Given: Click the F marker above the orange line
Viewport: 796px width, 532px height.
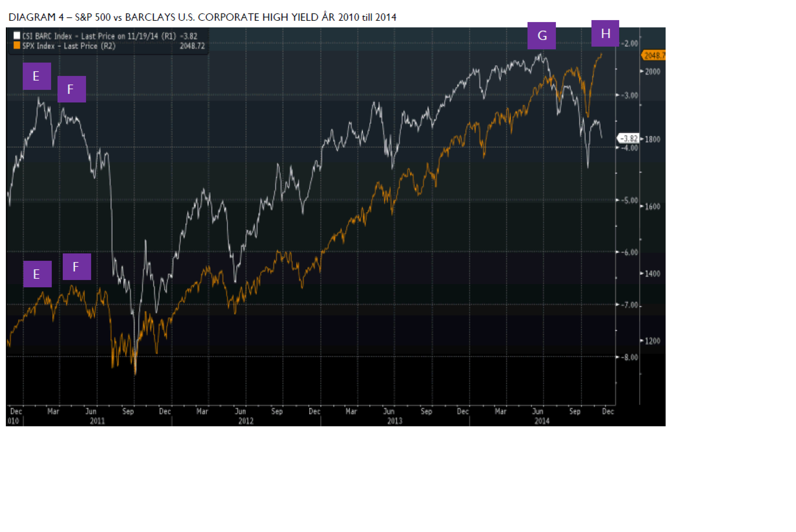Looking at the screenshot, I should pos(77,267).
